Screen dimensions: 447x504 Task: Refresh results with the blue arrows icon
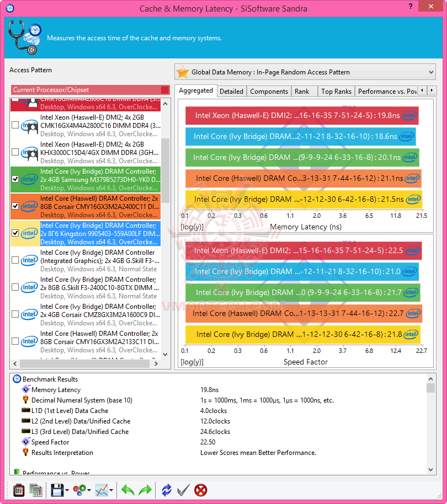pyautogui.click(x=167, y=490)
